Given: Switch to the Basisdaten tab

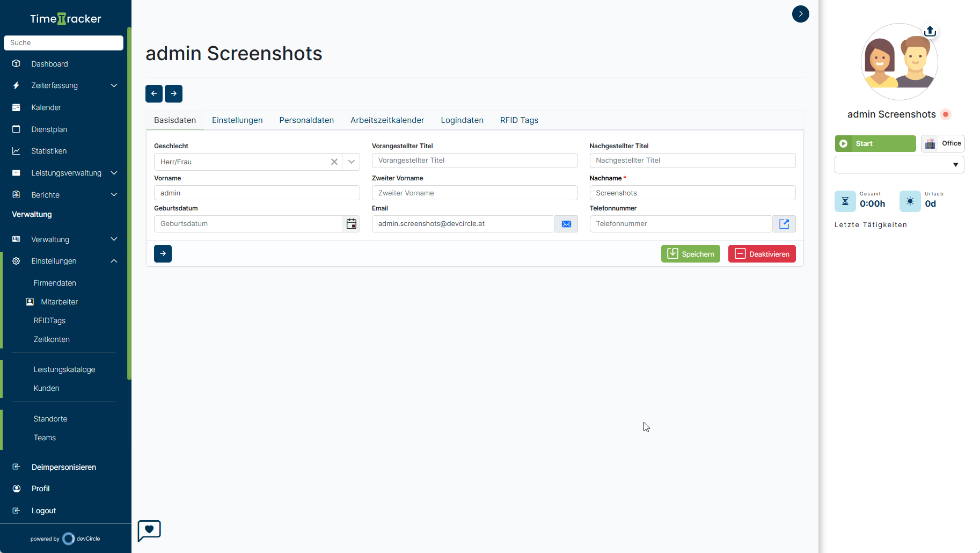Looking at the screenshot, I should pos(175,120).
